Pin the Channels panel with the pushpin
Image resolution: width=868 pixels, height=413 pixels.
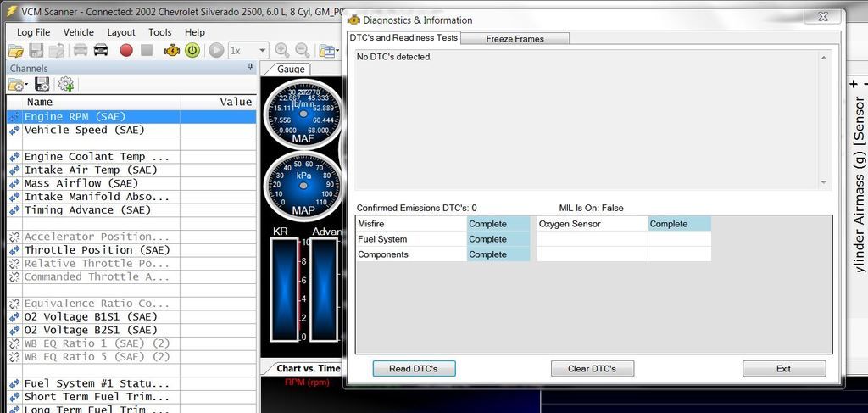click(x=250, y=67)
